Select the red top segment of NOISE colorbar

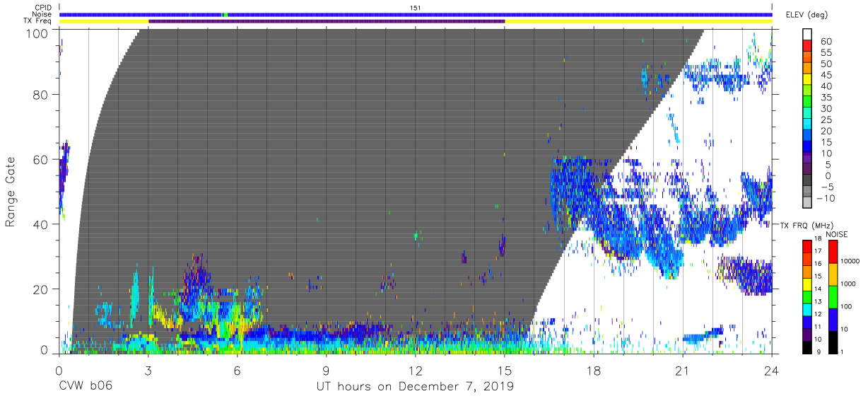(833, 252)
